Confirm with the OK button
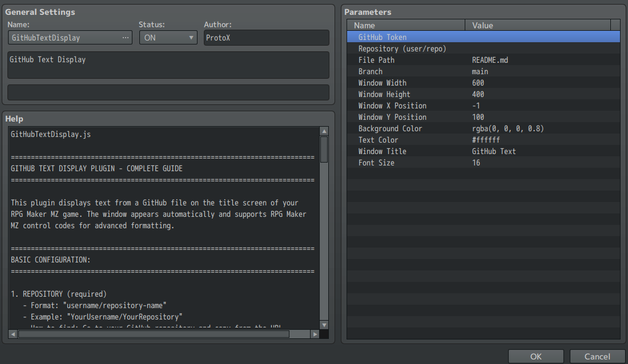The width and height of the screenshot is (628, 364). (x=536, y=357)
